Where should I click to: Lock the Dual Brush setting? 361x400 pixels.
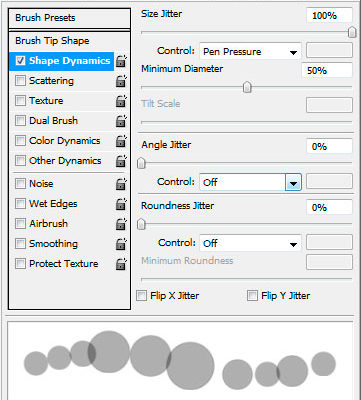click(121, 121)
